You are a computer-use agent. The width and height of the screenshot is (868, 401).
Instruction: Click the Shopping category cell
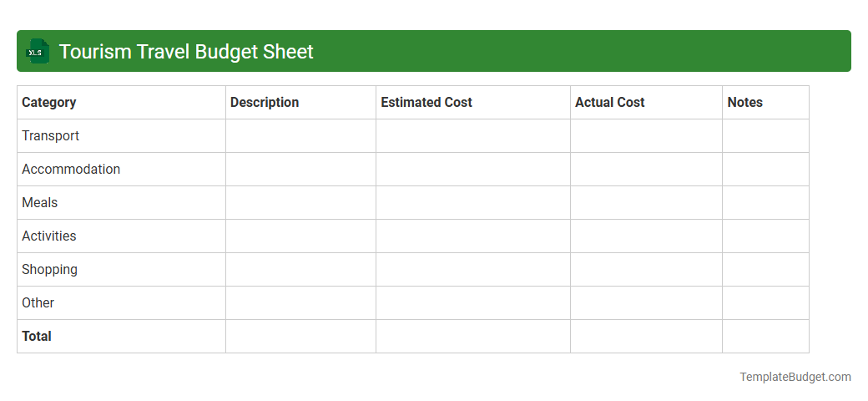click(121, 270)
